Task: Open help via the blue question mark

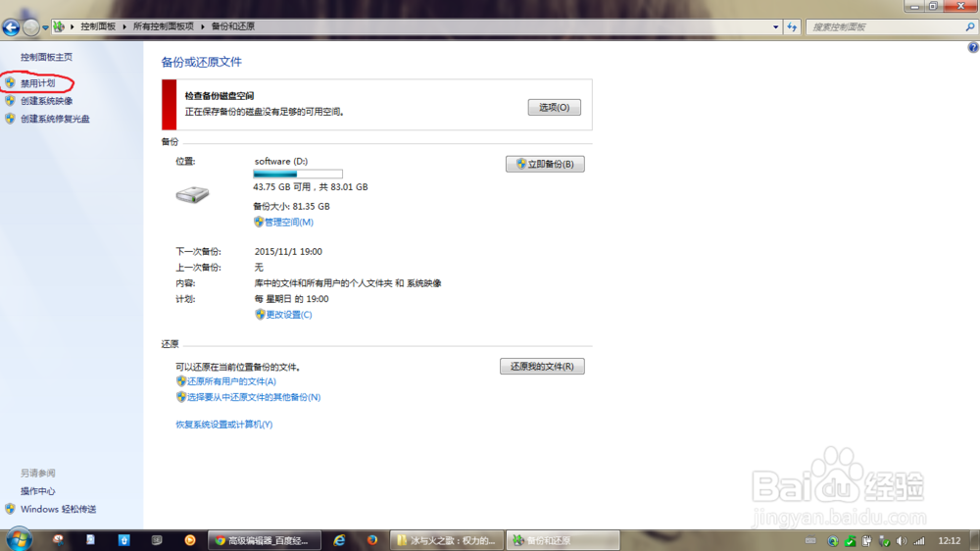Action: (x=973, y=47)
